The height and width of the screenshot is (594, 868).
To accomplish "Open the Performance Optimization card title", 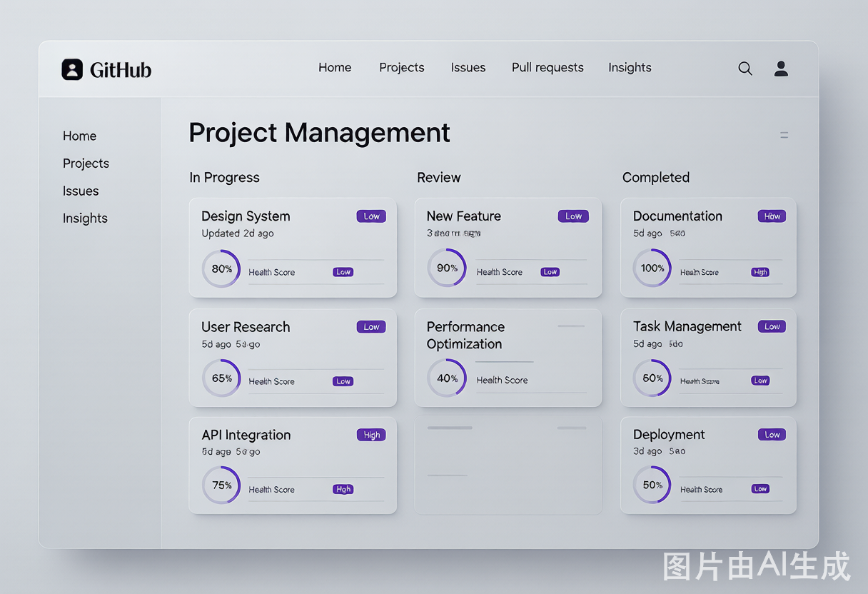I will [465, 336].
